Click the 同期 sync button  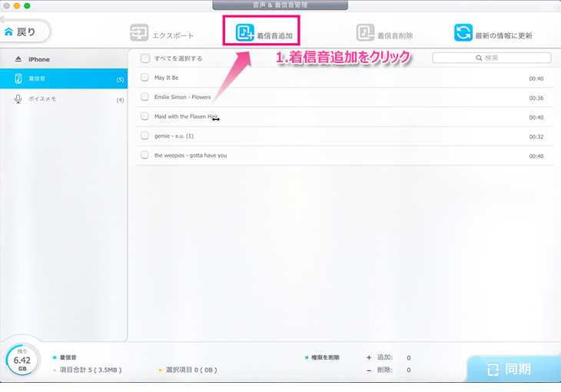point(513,369)
